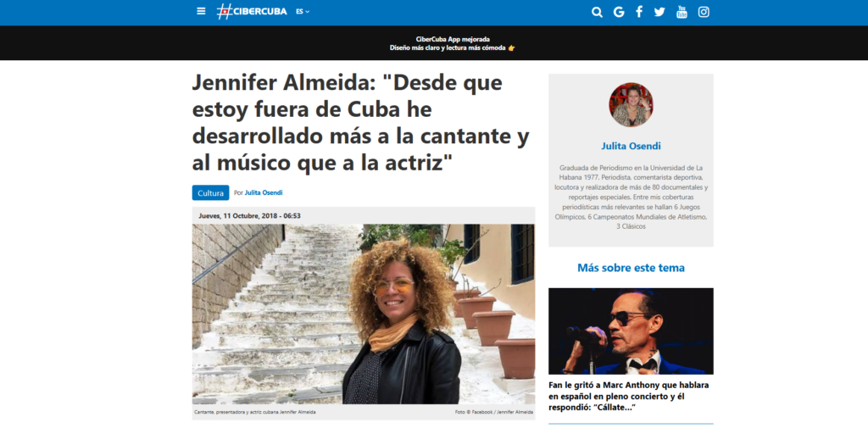Open the YouTube icon in header
Image resolution: width=868 pixels, height=428 pixels.
tap(682, 12)
